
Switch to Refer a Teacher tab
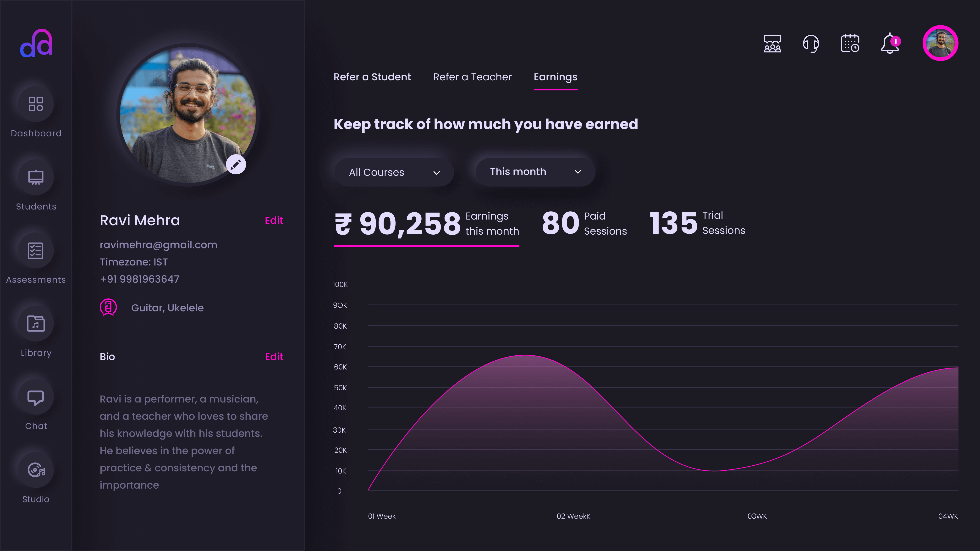pyautogui.click(x=472, y=77)
